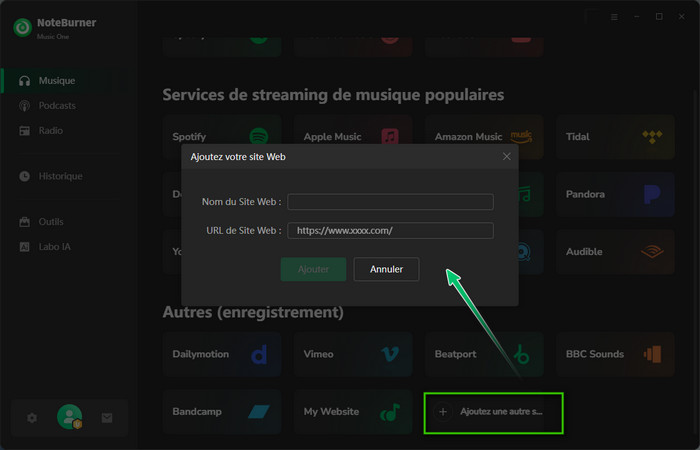Click the podcast microphone icon
Screen dimensions: 700x450
pyautogui.click(x=25, y=106)
